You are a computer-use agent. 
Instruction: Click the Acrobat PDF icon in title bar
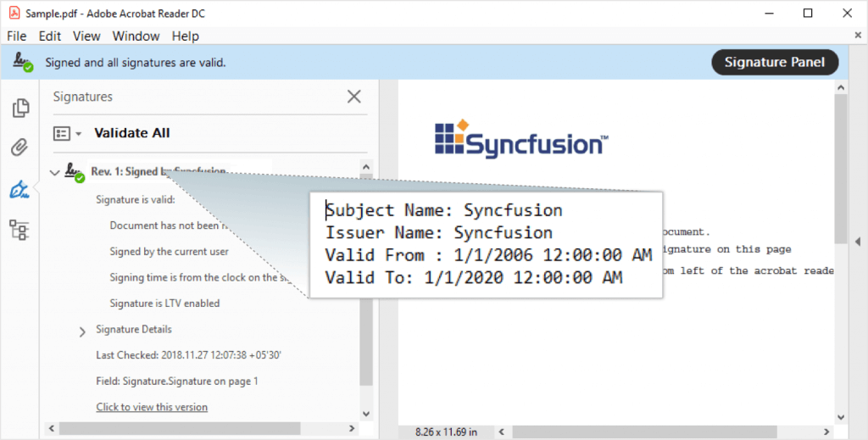click(14, 13)
